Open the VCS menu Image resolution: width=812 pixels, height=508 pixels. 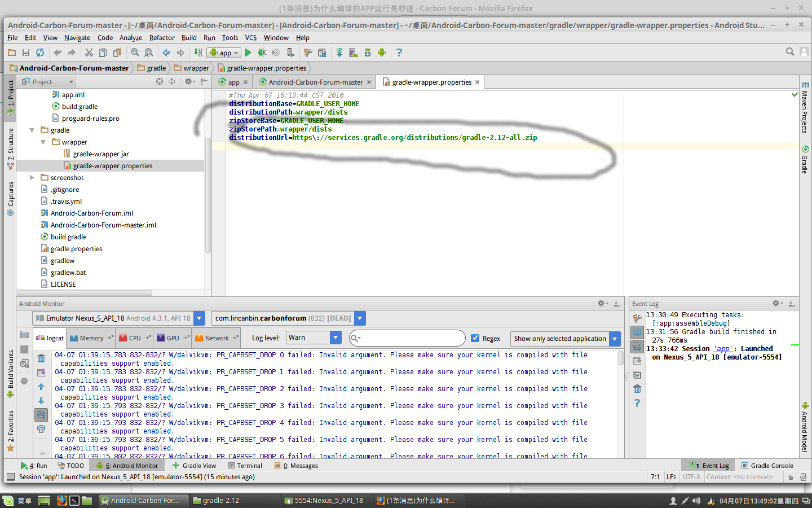(x=251, y=38)
